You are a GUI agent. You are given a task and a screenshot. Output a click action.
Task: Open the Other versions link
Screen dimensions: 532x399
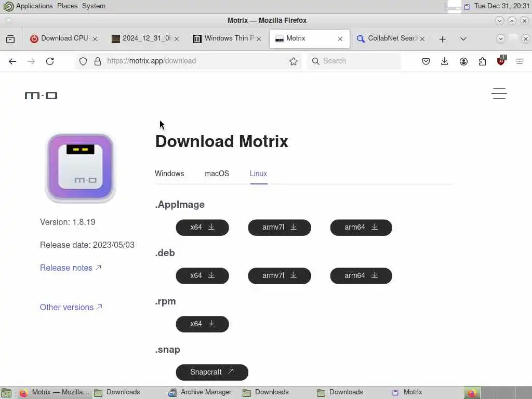(x=71, y=307)
